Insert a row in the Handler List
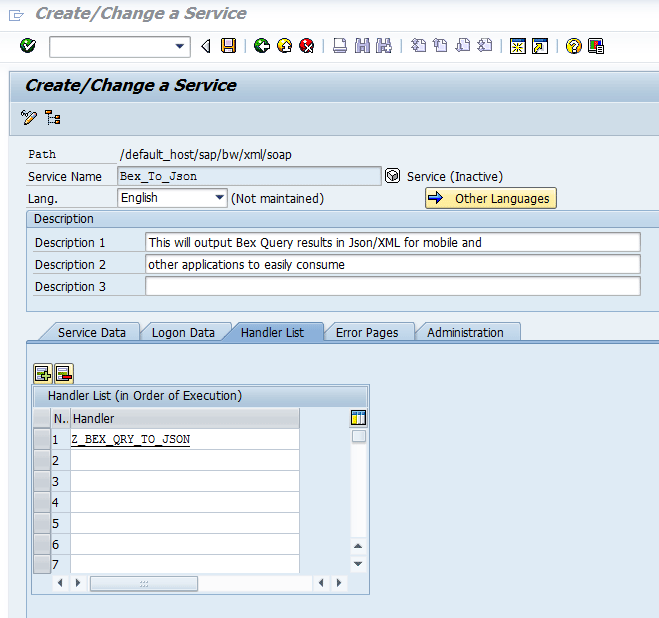This screenshot has width=659, height=618. click(43, 373)
